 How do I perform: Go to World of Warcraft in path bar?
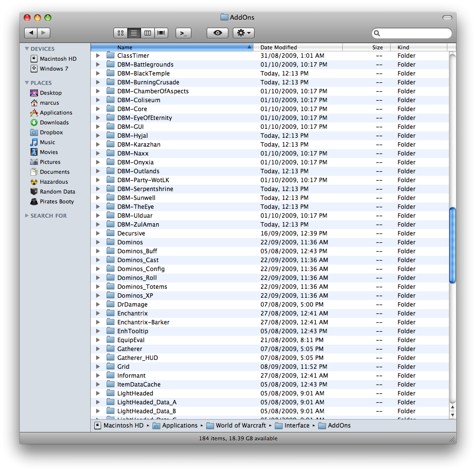(x=236, y=426)
